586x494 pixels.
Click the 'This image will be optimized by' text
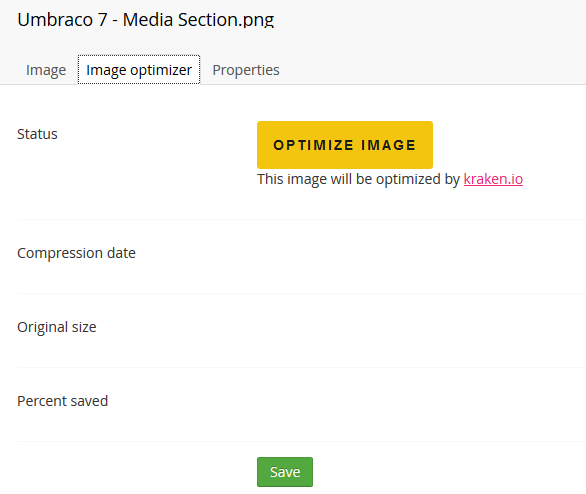[x=358, y=179]
